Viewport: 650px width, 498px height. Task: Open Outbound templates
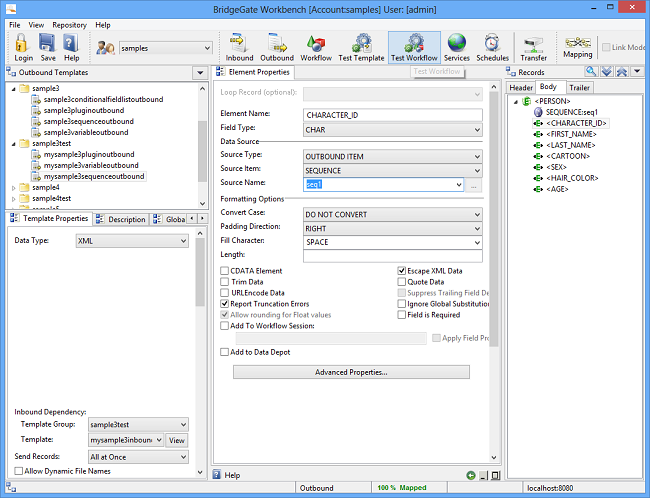(277, 47)
